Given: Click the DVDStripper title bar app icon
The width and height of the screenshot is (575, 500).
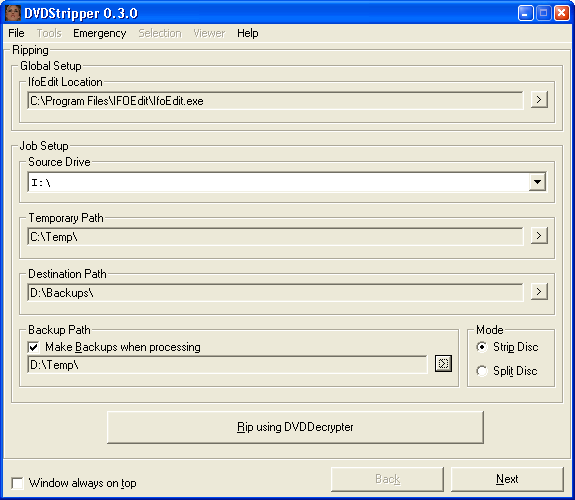Looking at the screenshot, I should tap(13, 13).
